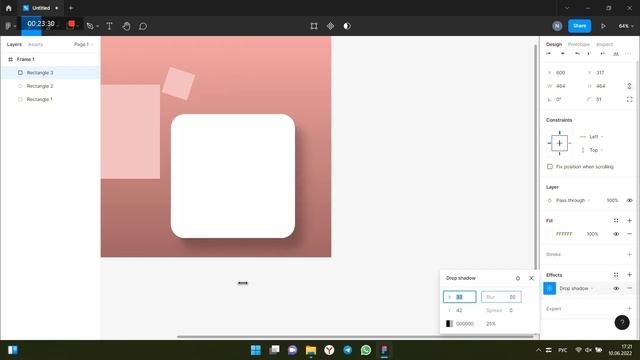Open Effects style library icon
Viewport: 640px width, 360px height.
(x=616, y=275)
